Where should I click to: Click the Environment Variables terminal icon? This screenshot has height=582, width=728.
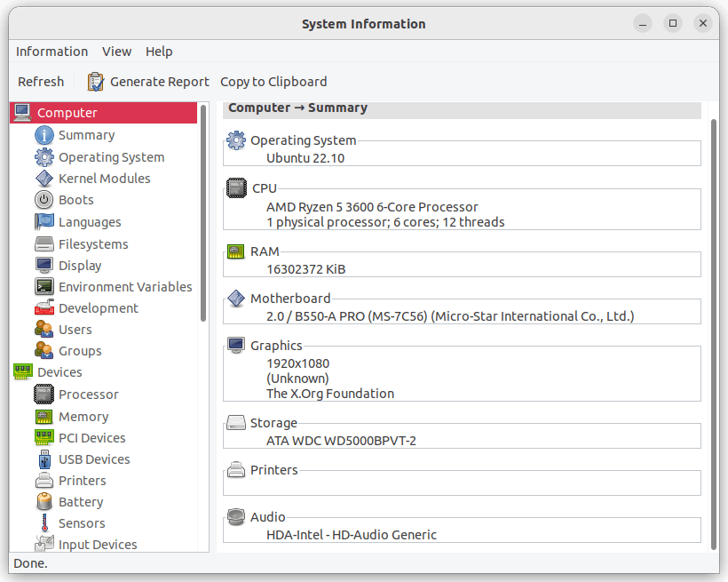pos(44,287)
